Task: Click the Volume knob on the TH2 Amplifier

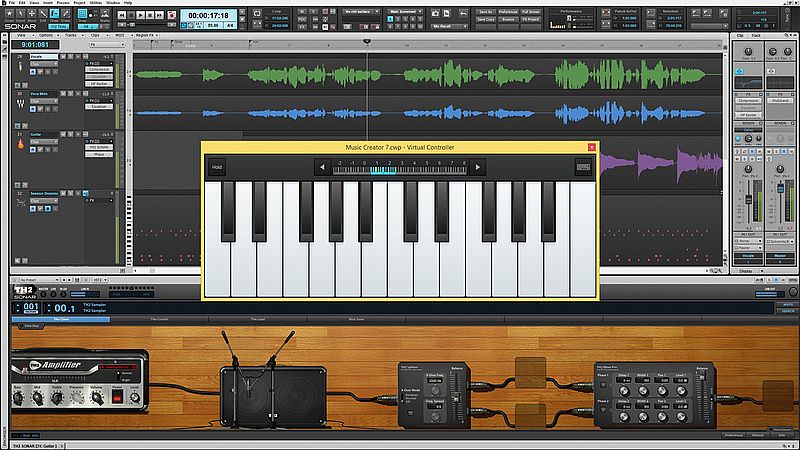Action: [96, 397]
